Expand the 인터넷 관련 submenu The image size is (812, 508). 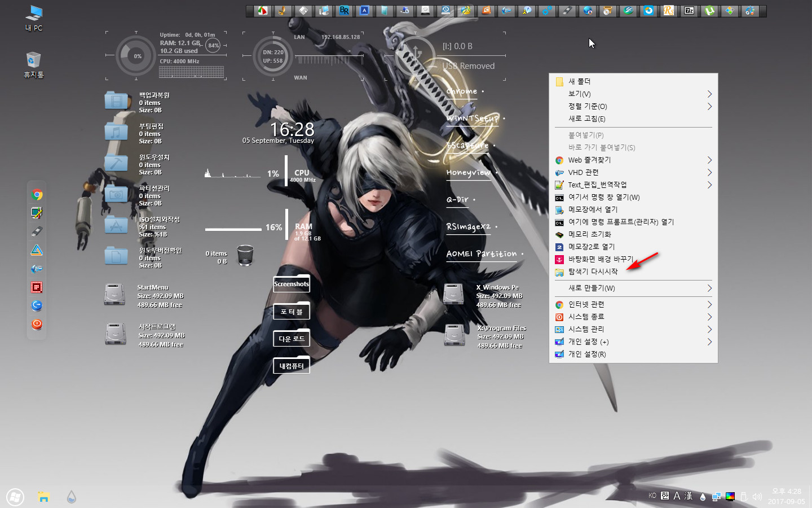pos(633,304)
